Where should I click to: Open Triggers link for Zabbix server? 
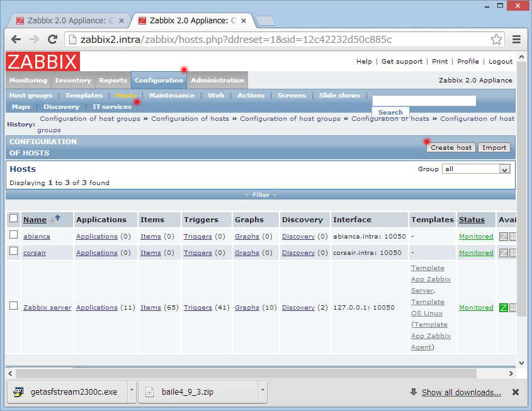click(x=198, y=308)
